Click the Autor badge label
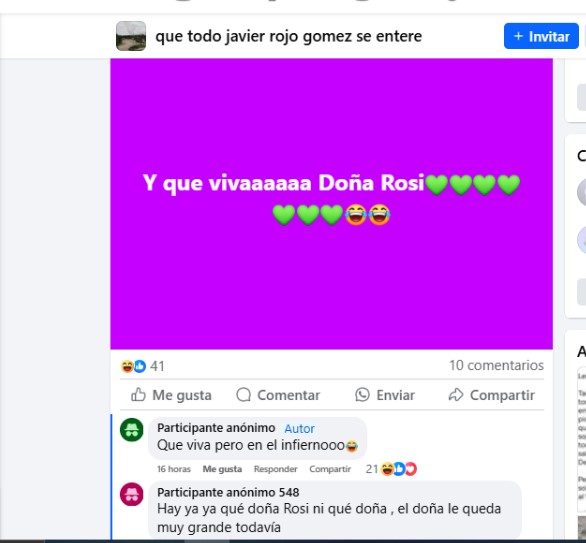Image resolution: width=586 pixels, height=543 pixels. click(x=299, y=429)
